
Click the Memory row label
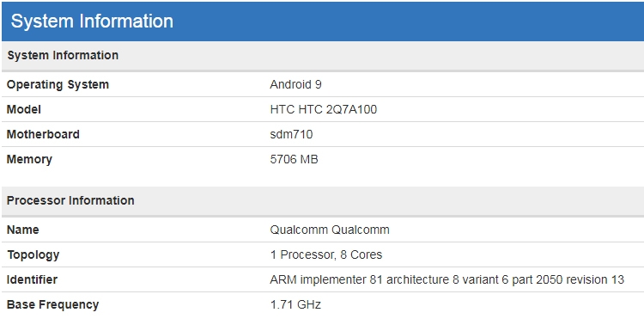click(29, 160)
